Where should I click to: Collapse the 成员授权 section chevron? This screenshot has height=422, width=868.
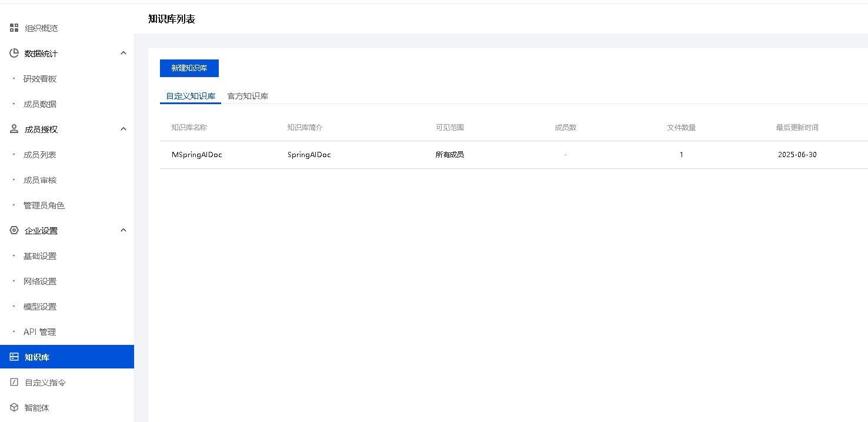[x=123, y=129]
